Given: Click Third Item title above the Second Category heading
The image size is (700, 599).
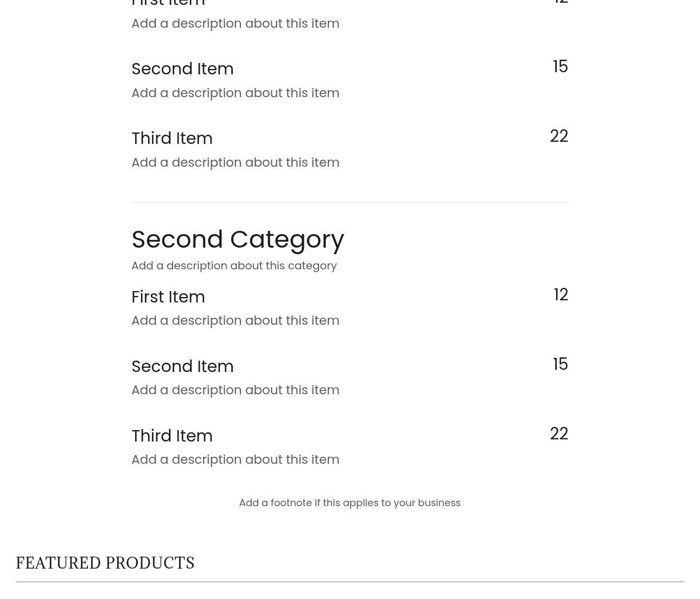Looking at the screenshot, I should (x=172, y=138).
